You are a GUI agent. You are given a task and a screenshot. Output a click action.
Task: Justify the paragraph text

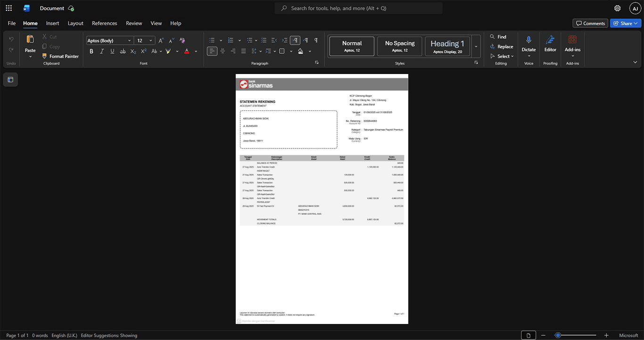243,51
